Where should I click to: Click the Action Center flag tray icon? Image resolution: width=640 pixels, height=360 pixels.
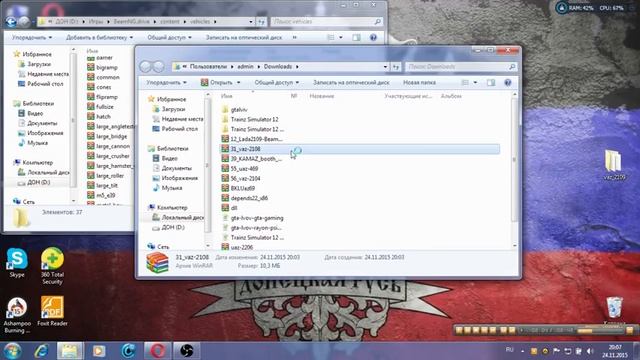(x=556, y=351)
